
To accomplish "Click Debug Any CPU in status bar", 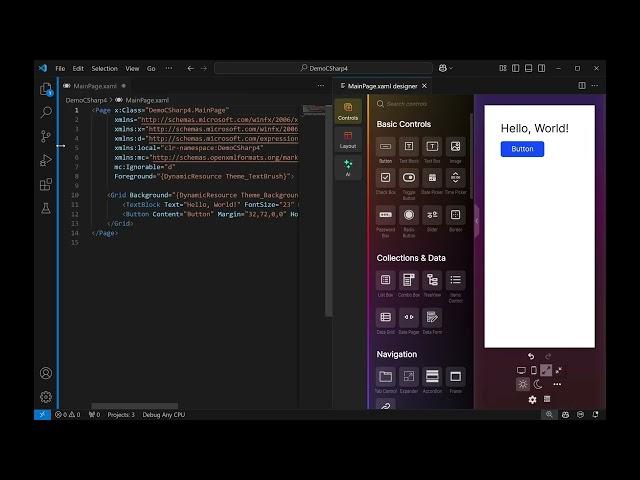I will 164,415.
